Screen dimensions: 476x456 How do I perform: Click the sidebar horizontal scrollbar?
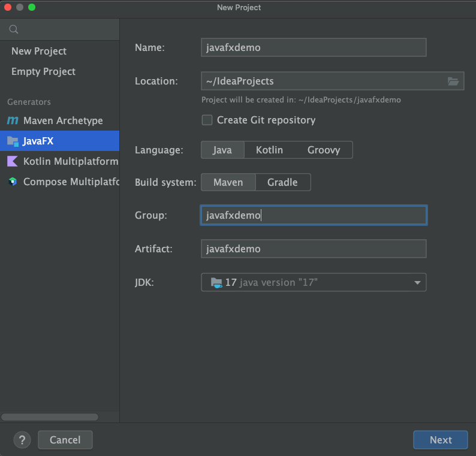point(50,417)
